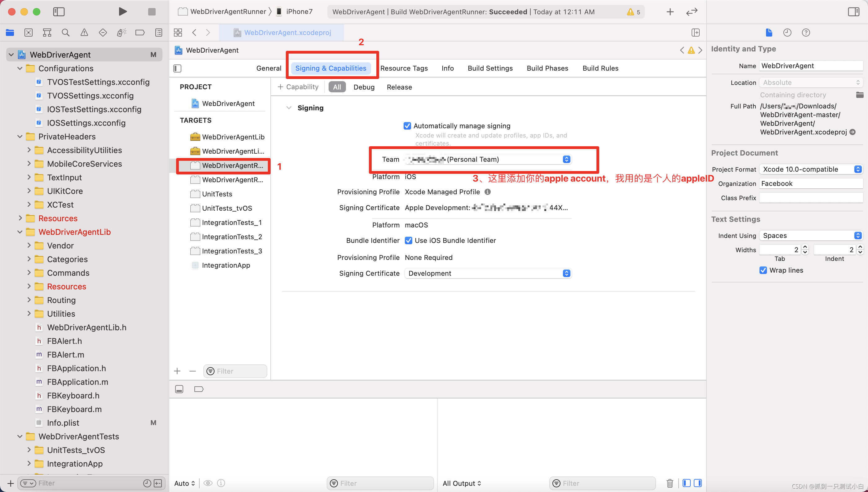The image size is (868, 492).
Task: Toggle Use iOS Bundle Identifier checkbox
Action: [408, 240]
